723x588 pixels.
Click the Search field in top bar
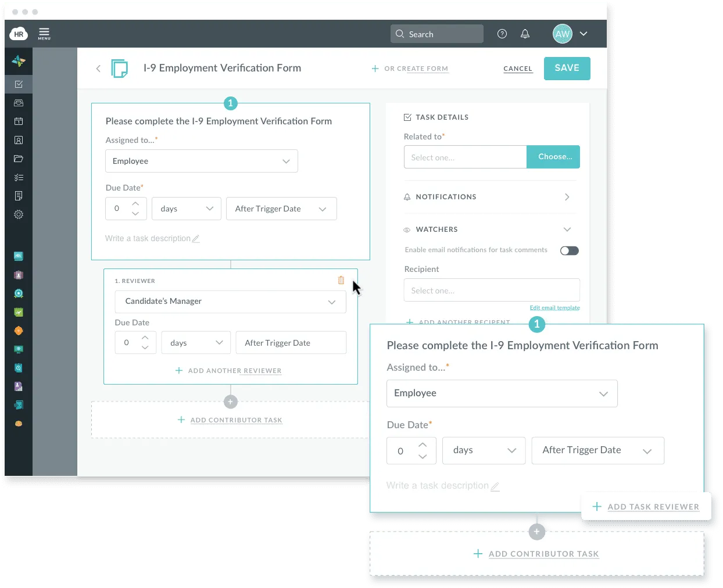click(x=436, y=34)
